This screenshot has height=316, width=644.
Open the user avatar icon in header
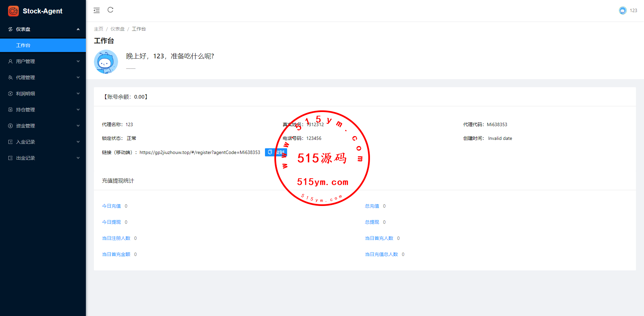point(623,10)
